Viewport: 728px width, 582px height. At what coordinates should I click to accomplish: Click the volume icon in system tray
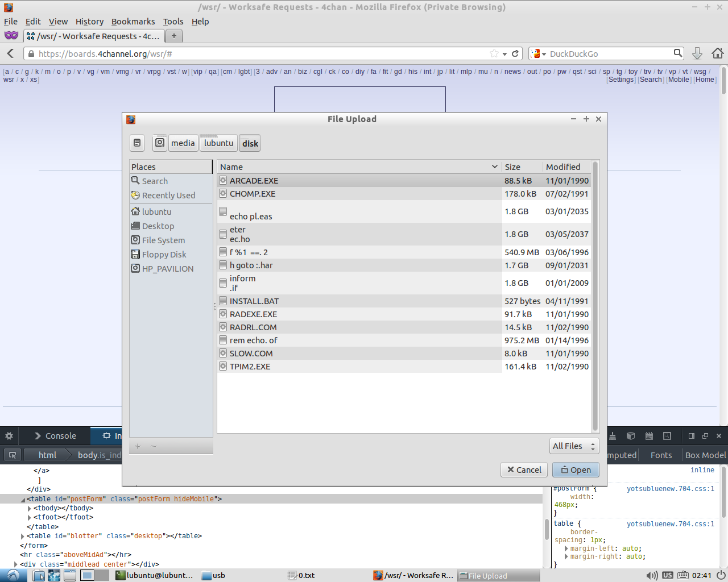(652, 575)
